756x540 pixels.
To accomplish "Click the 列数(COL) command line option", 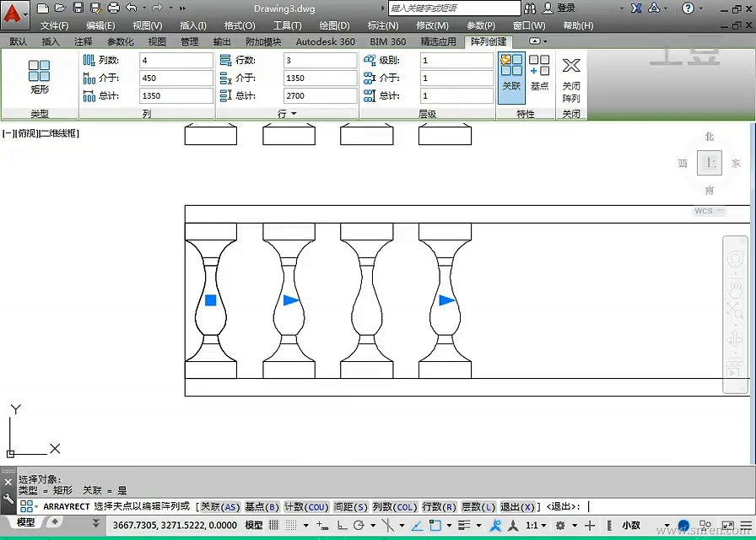I will tap(394, 506).
